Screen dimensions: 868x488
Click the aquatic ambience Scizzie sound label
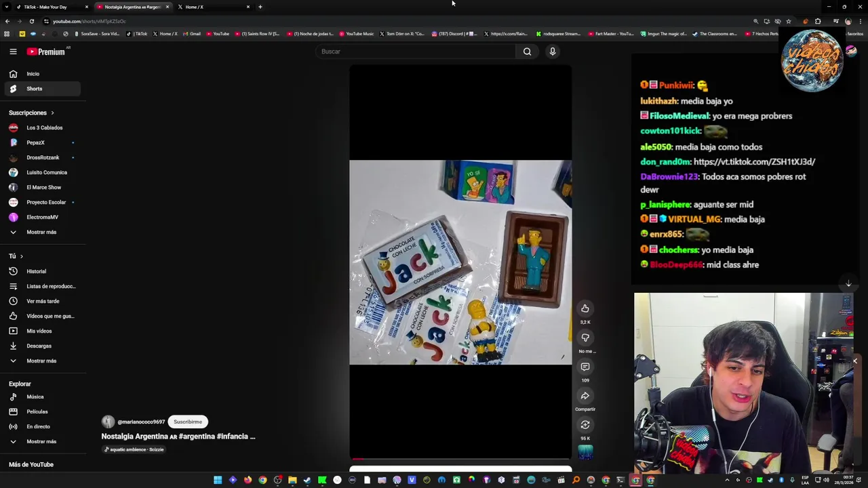134,449
